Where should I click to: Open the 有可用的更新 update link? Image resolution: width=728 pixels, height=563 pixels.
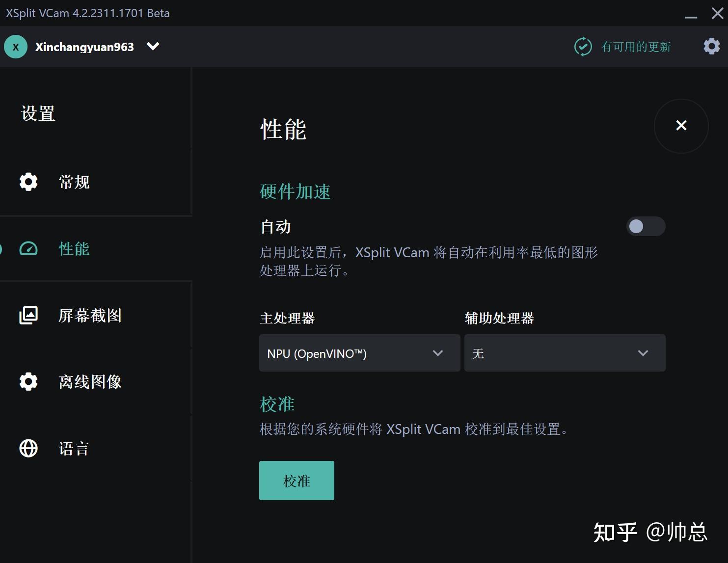tap(636, 47)
